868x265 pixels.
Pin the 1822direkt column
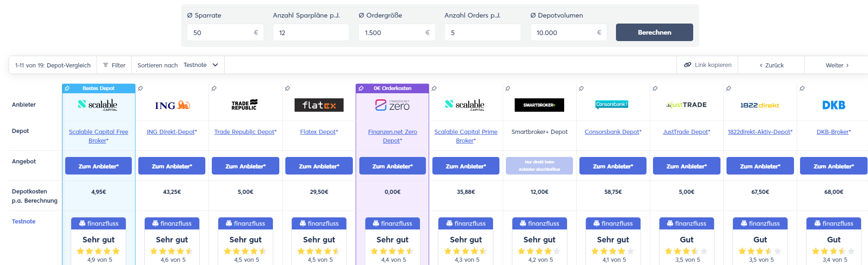[728, 88]
